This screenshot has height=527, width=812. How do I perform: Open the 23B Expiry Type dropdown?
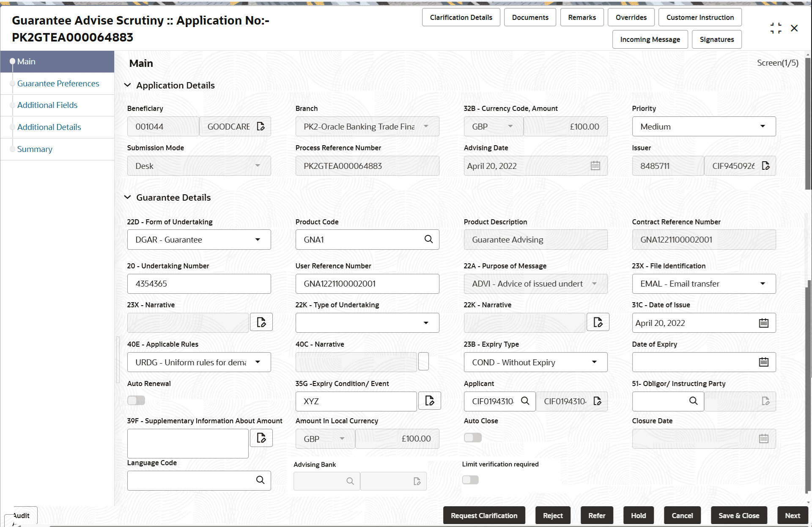[595, 362]
